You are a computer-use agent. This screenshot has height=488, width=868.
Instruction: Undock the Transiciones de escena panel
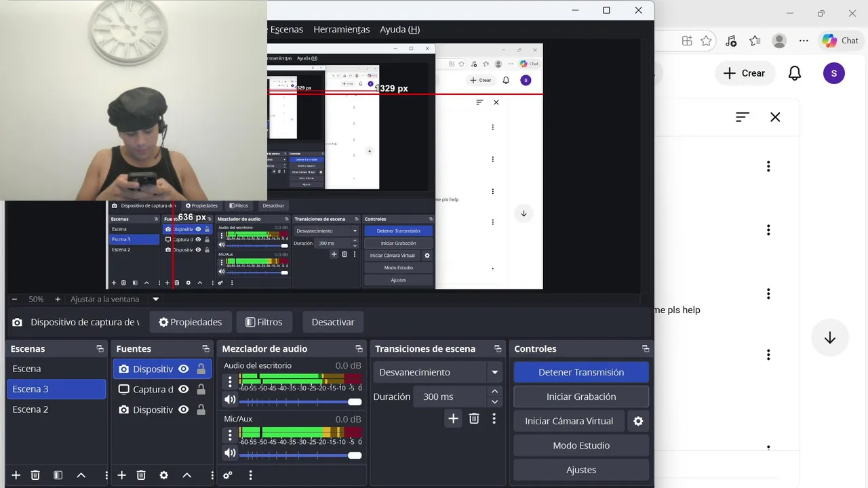pyautogui.click(x=498, y=349)
